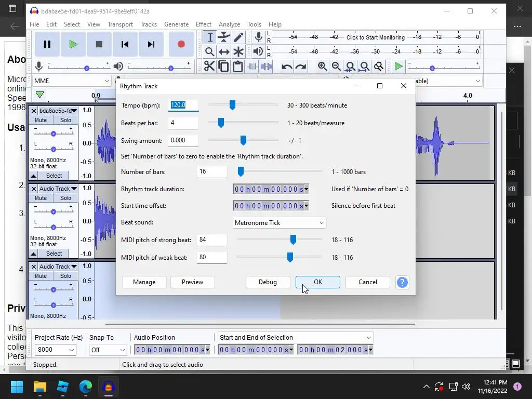Click the Undo arrow icon
532x399 pixels.
(287, 66)
